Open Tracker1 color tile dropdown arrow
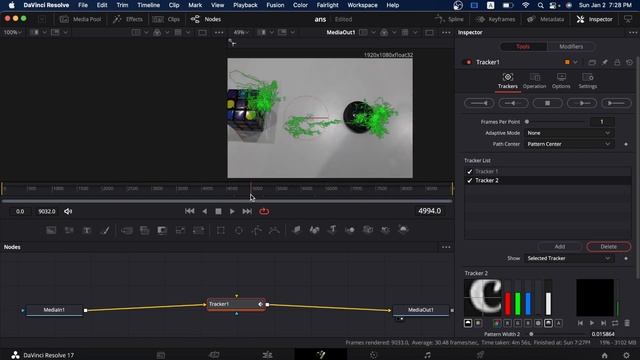This screenshot has width=640, height=360. (575, 62)
